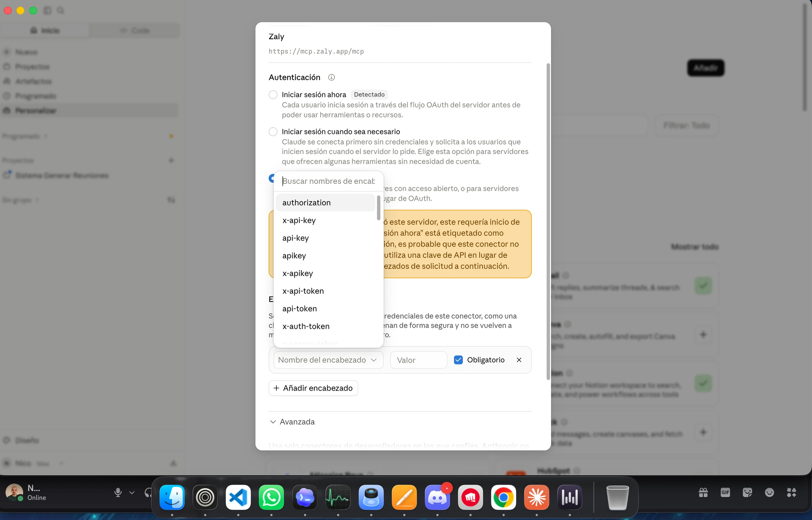Open the sticker picker in the Discord bar
812x520 pixels.
[x=747, y=492]
